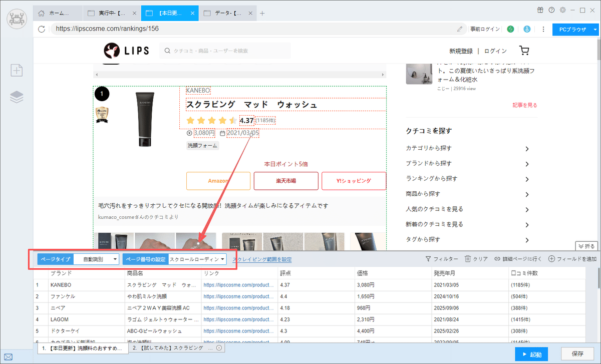Switch to the 【本日更新 tab
The height and width of the screenshot is (364, 601).
click(169, 13)
